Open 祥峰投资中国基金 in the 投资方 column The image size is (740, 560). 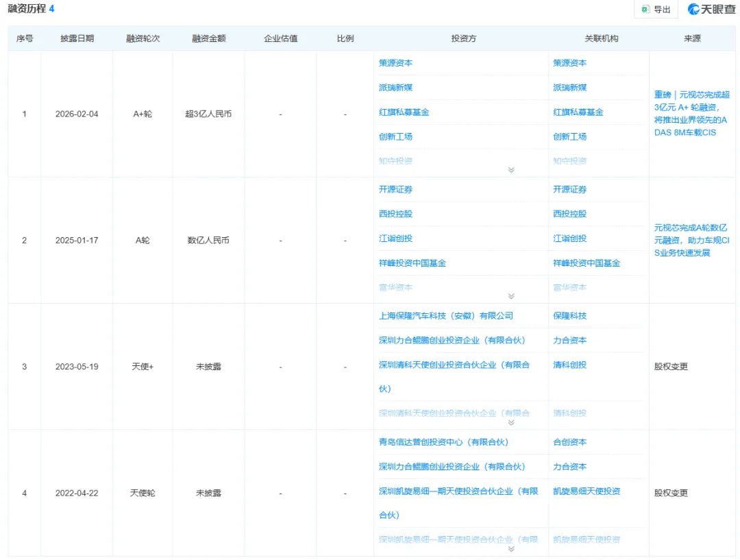412,263
